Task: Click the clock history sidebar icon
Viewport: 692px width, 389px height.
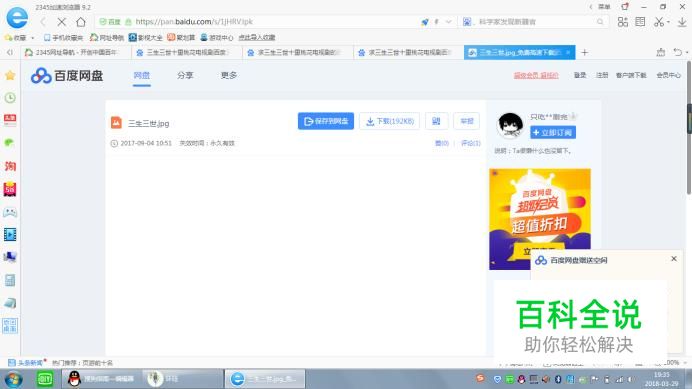Action: pyautogui.click(x=10, y=98)
